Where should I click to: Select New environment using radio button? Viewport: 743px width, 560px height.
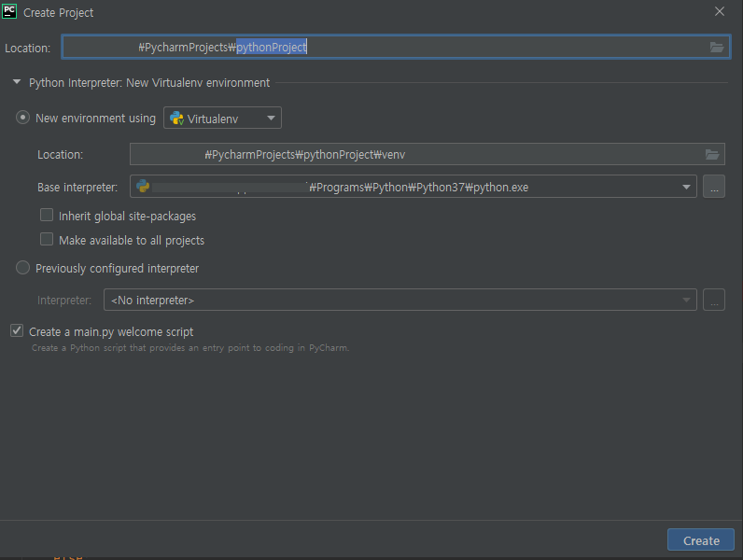click(x=22, y=117)
